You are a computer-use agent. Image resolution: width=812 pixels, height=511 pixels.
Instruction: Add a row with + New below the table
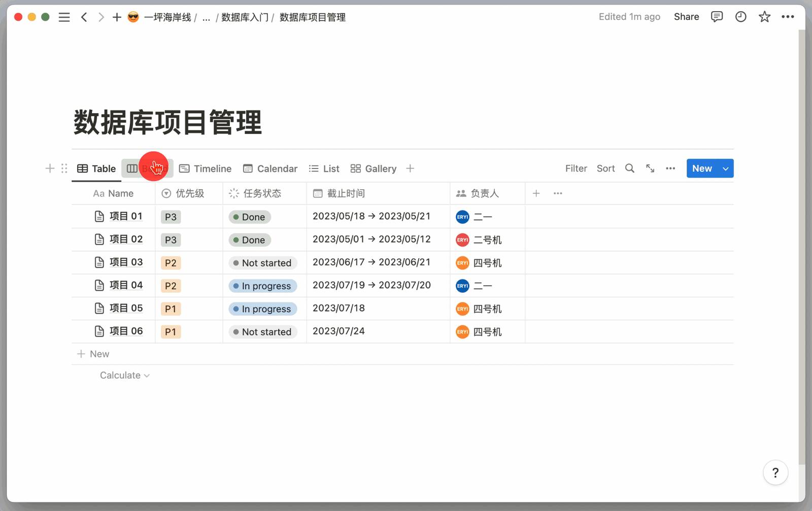coord(93,354)
